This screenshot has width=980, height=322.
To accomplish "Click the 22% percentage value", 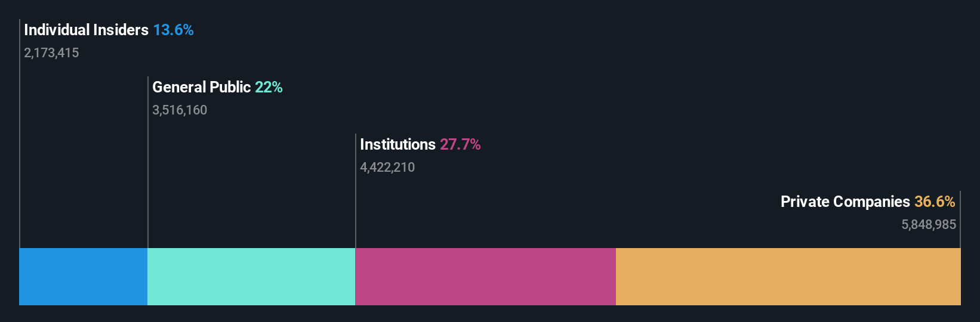I will click(269, 87).
